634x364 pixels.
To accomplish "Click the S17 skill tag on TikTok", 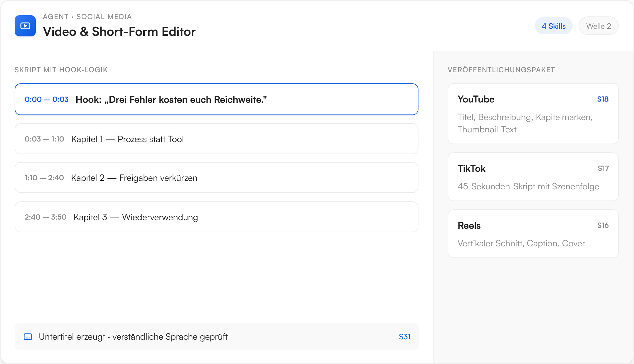I will coord(603,168).
